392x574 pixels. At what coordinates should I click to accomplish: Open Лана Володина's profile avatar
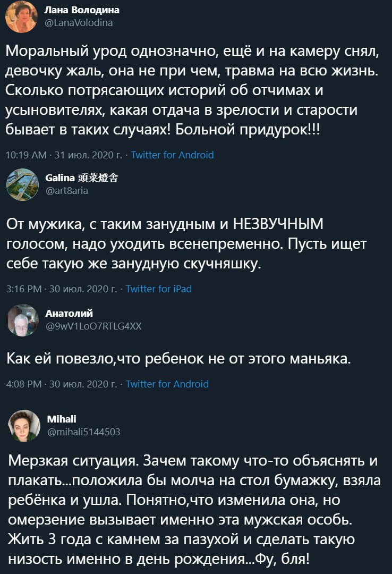21,16
